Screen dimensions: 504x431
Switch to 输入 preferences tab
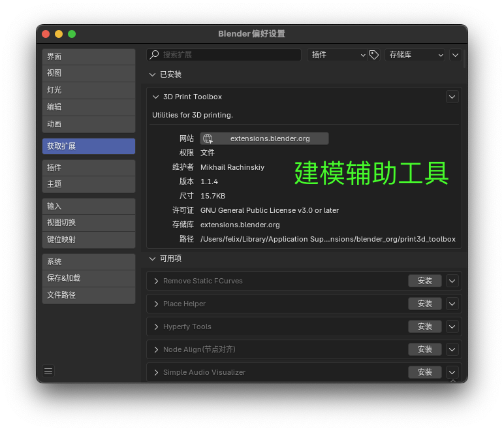89,206
